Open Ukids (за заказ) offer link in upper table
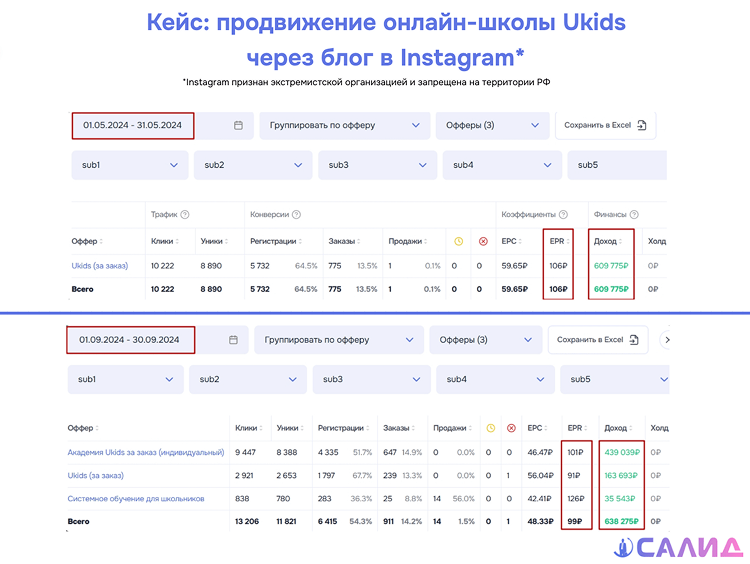 coord(100,265)
